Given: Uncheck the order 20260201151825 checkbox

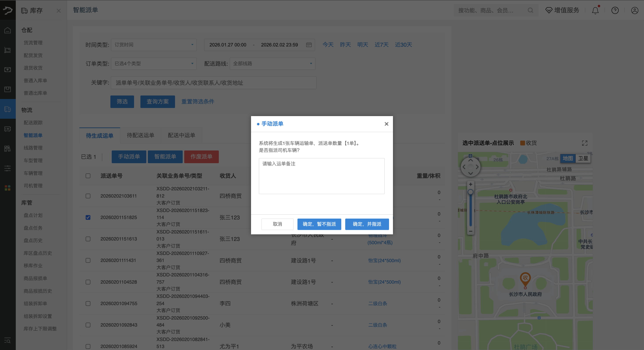Looking at the screenshot, I should [88, 217].
